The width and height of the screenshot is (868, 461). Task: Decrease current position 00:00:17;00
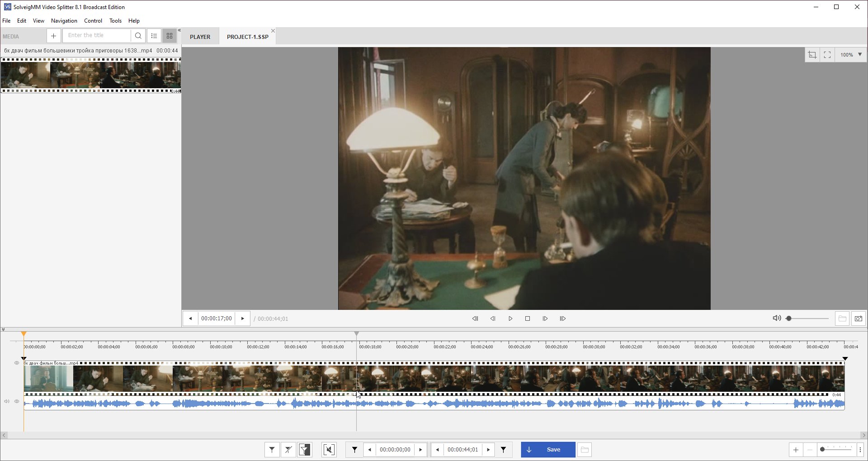pyautogui.click(x=190, y=318)
